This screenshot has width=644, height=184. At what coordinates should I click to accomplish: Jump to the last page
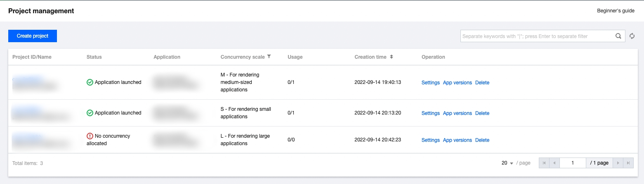[x=628, y=163]
